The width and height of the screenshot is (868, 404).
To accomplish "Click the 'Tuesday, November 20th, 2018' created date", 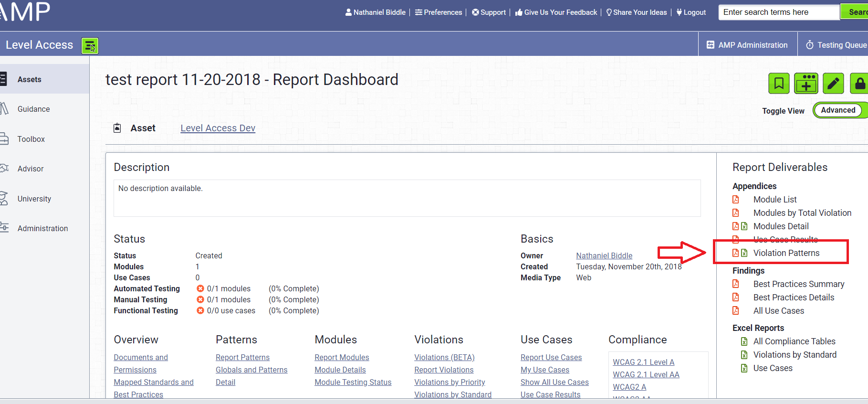I will tap(629, 266).
